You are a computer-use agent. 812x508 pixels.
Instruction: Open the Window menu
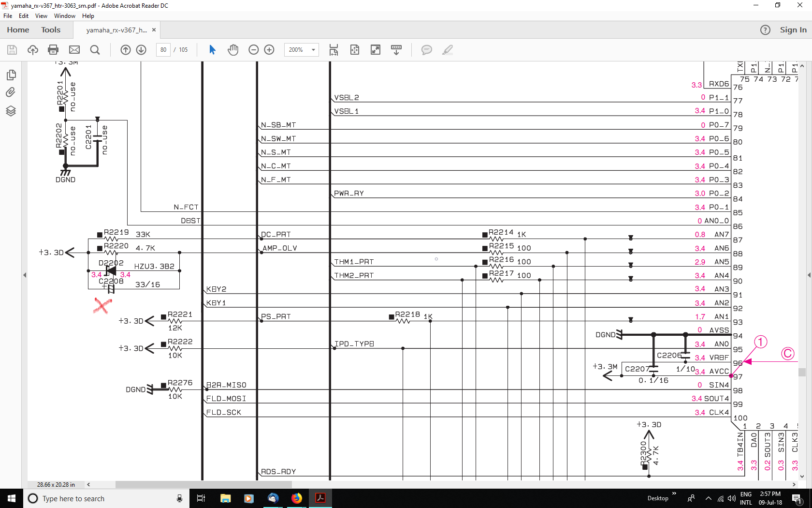65,16
